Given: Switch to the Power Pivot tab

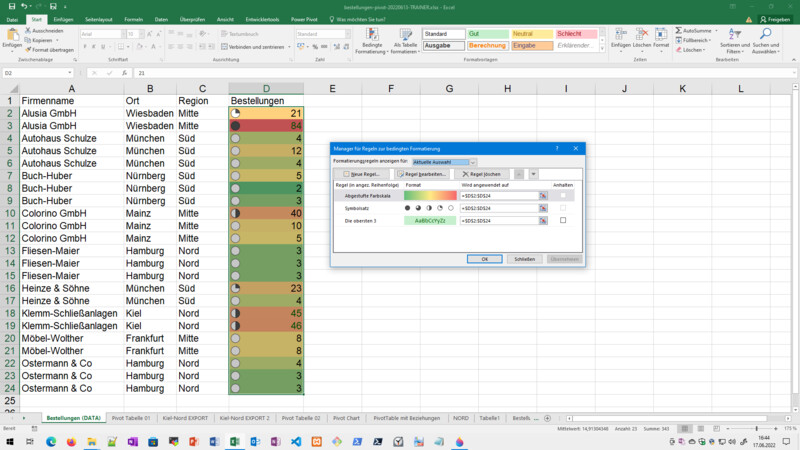Looking at the screenshot, I should tap(304, 19).
